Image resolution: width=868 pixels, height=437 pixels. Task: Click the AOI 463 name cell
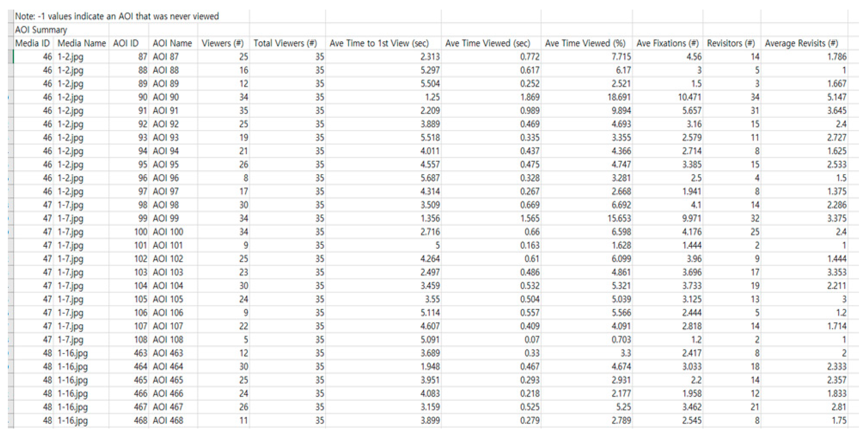[x=168, y=353]
